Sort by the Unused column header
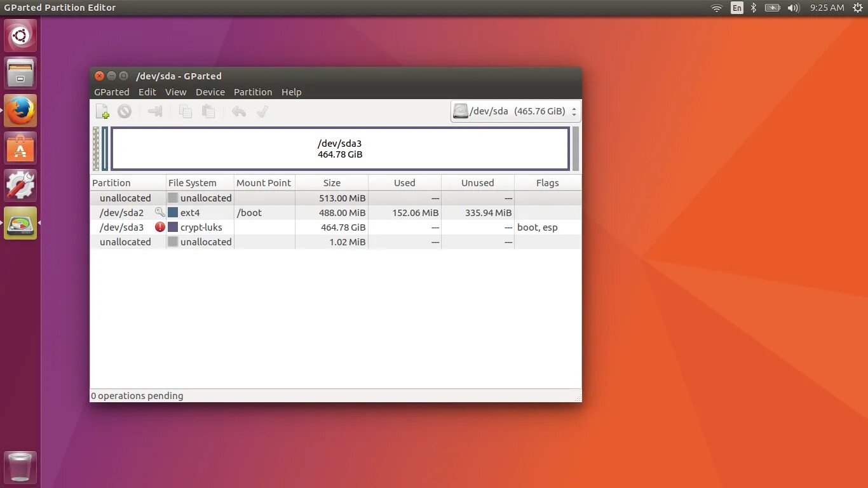This screenshot has width=868, height=488. (478, 182)
